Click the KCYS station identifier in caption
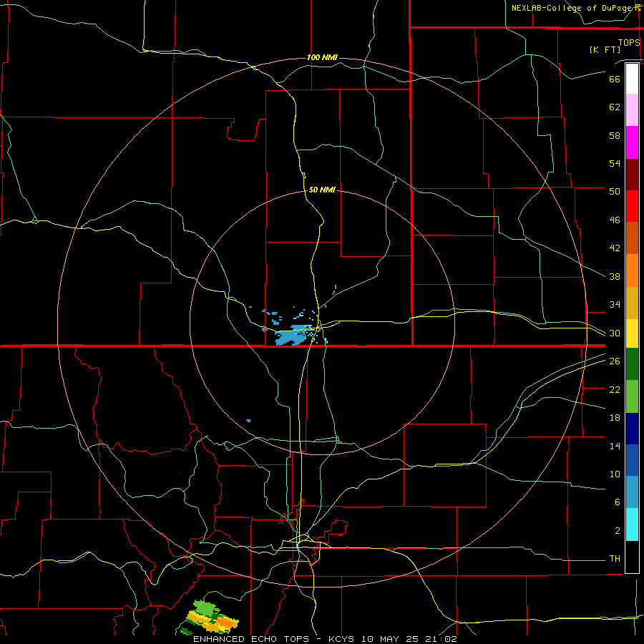Viewport: 644px width, 644px height. tap(343, 639)
